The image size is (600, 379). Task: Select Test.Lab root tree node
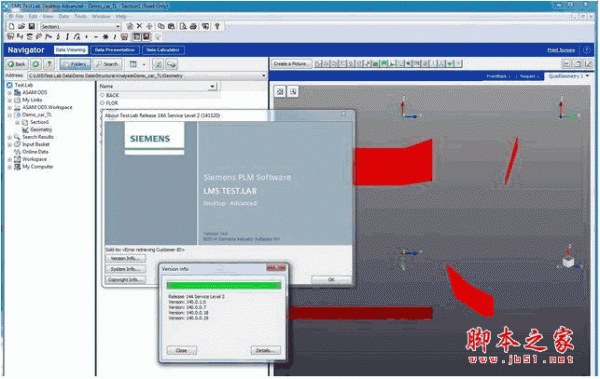pyautogui.click(x=24, y=85)
